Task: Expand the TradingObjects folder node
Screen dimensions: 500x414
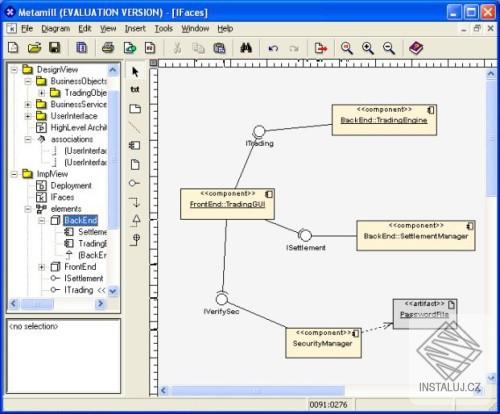Action: tap(42, 93)
